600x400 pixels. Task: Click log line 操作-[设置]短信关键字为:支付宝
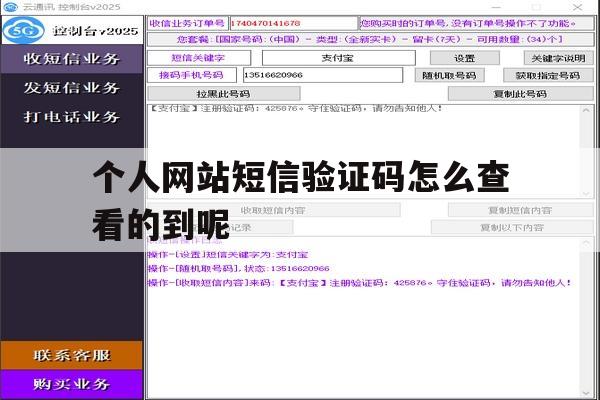click(x=228, y=255)
